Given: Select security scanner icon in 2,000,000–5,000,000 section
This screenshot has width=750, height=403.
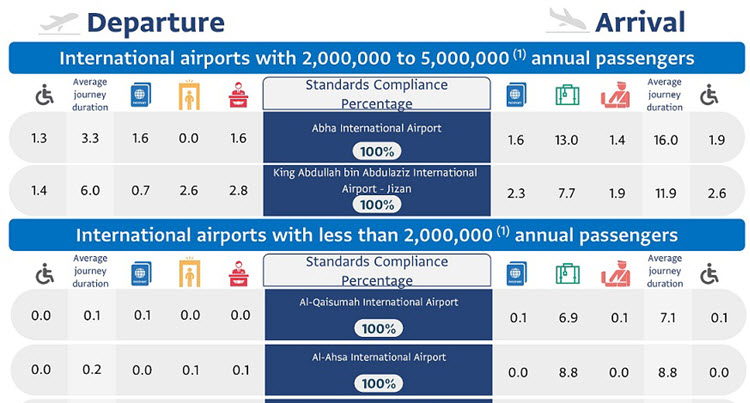Looking at the screenshot, I should [184, 94].
